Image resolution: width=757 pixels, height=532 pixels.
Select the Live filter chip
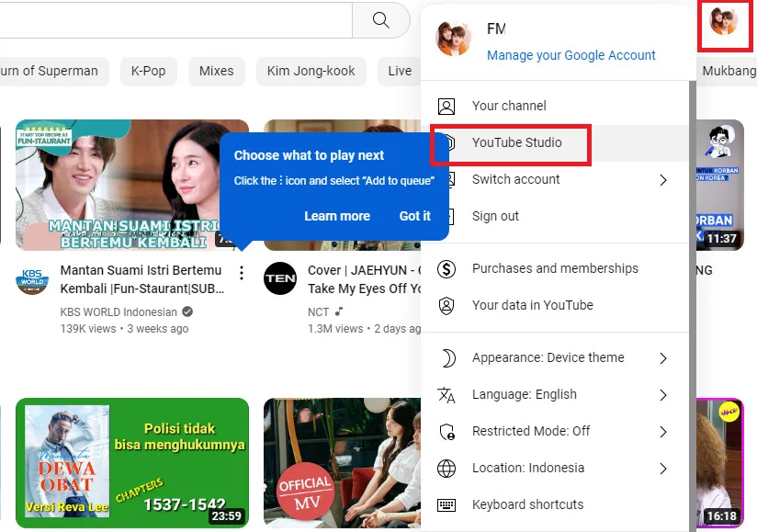400,71
